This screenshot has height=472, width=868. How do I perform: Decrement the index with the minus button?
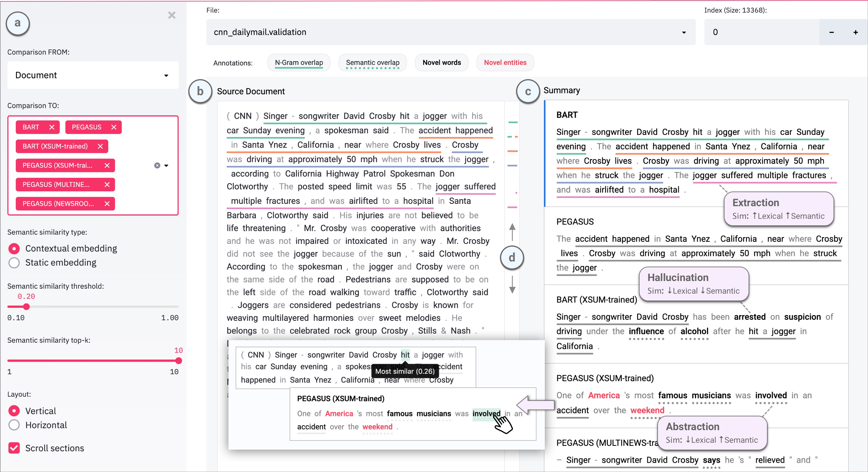pyautogui.click(x=832, y=32)
